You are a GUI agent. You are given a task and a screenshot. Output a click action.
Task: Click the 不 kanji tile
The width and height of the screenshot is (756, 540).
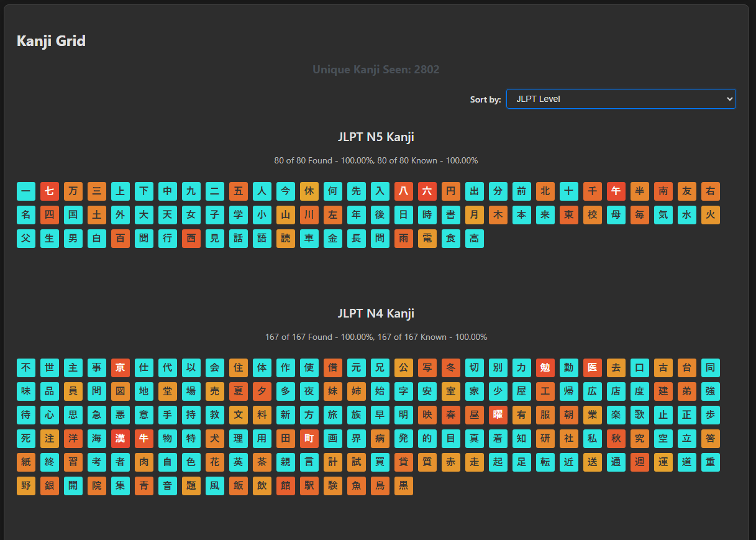[x=26, y=368]
